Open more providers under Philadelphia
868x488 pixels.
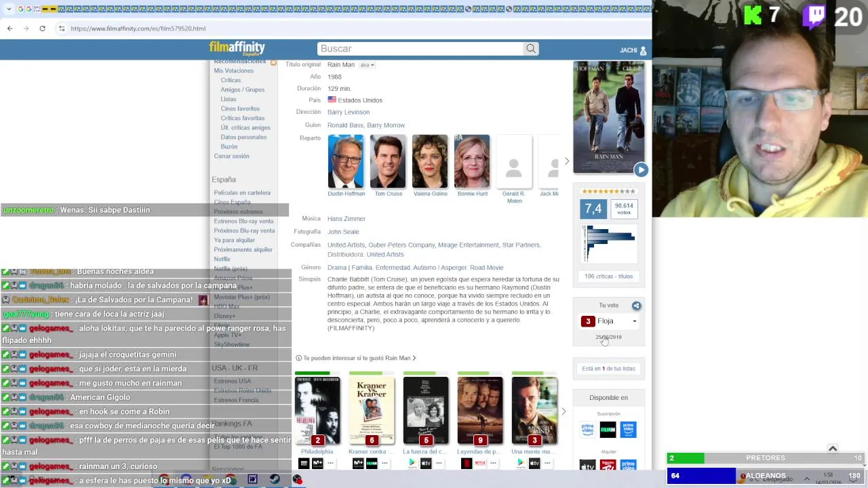(x=330, y=463)
